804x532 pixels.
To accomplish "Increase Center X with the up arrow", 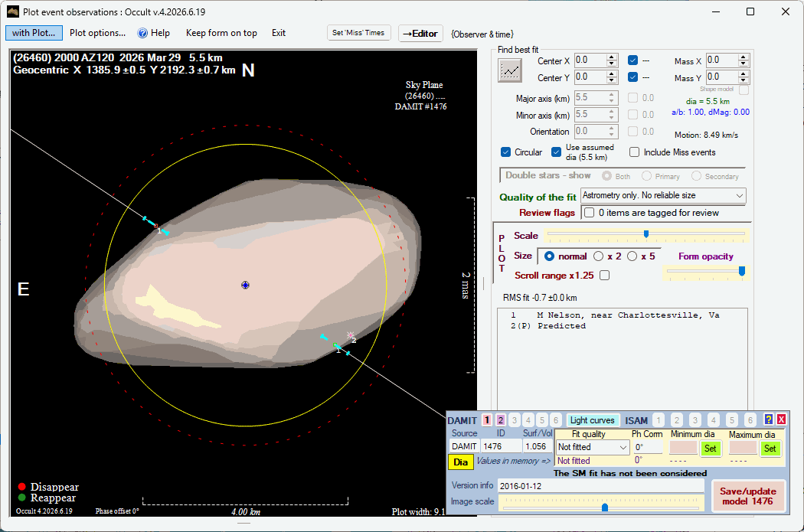I will [x=612, y=57].
